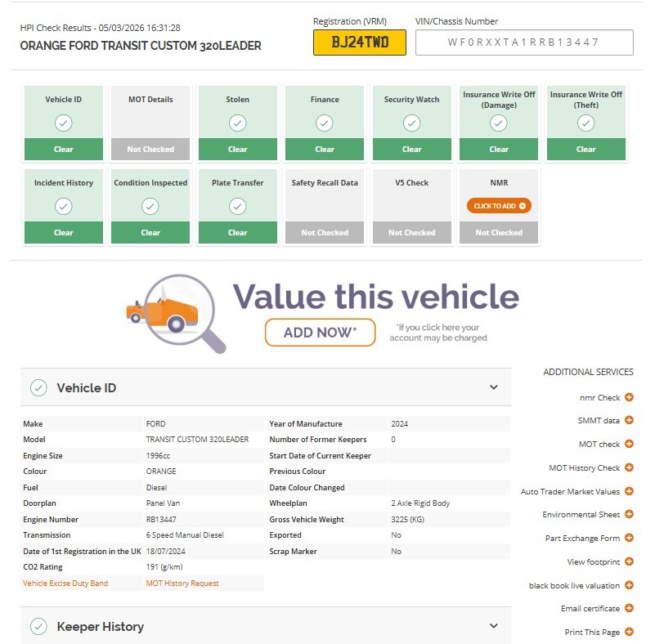
Task: Click the Finance clear checkmark icon
Action: [325, 123]
